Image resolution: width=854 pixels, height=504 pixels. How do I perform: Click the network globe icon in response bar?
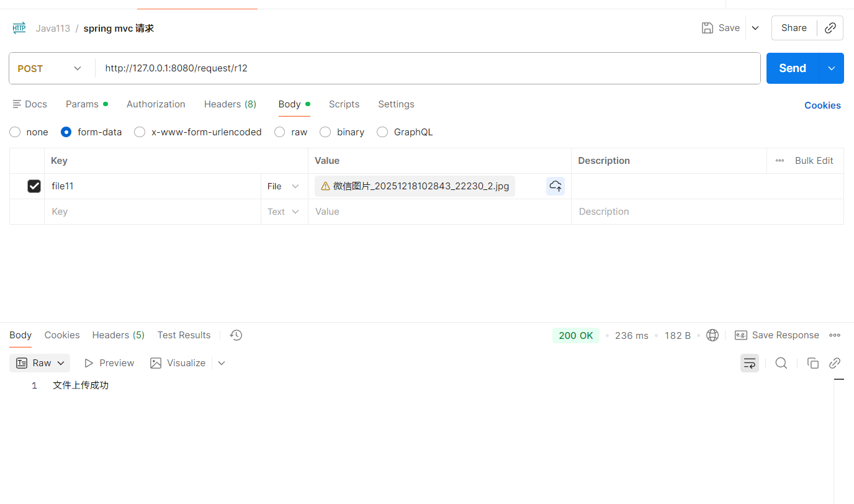pos(712,335)
